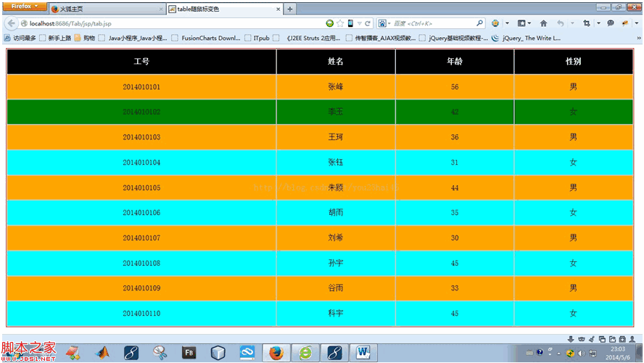This screenshot has width=644, height=363.
Task: Open jQuery_ The Write L... bookmark
Action: 526,38
